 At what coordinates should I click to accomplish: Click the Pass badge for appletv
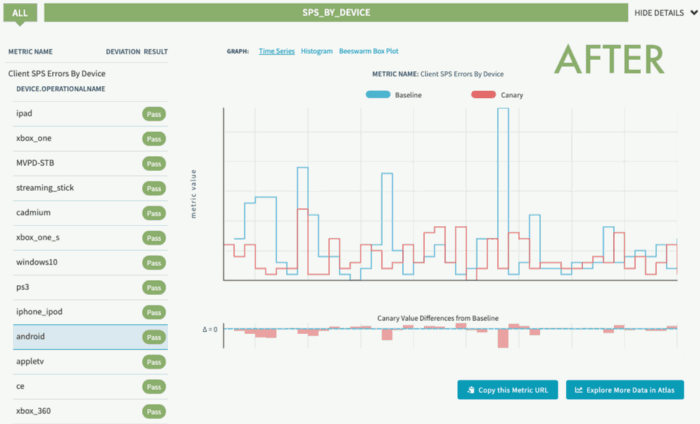(154, 361)
